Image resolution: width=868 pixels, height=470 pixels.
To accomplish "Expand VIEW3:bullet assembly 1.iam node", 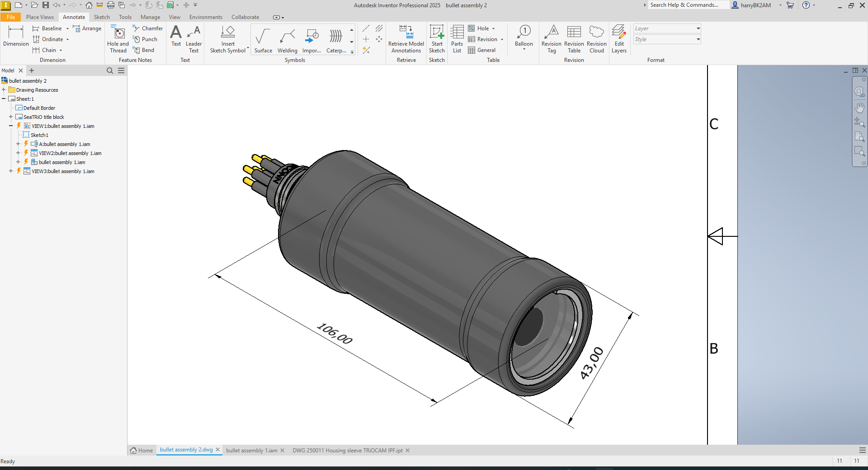I will (x=11, y=171).
